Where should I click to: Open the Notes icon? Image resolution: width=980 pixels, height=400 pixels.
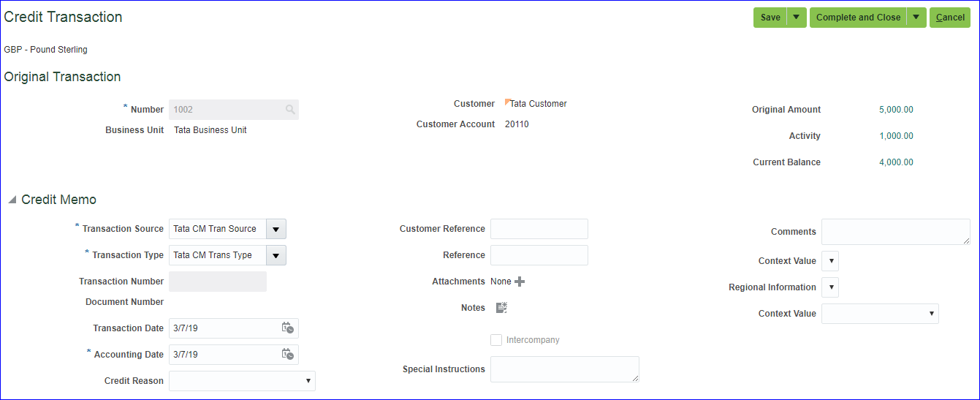tap(501, 308)
